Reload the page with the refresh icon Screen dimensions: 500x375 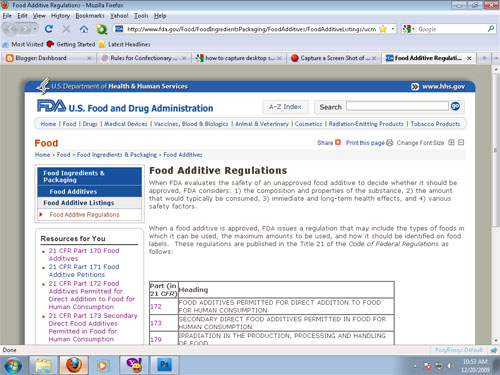49,29
